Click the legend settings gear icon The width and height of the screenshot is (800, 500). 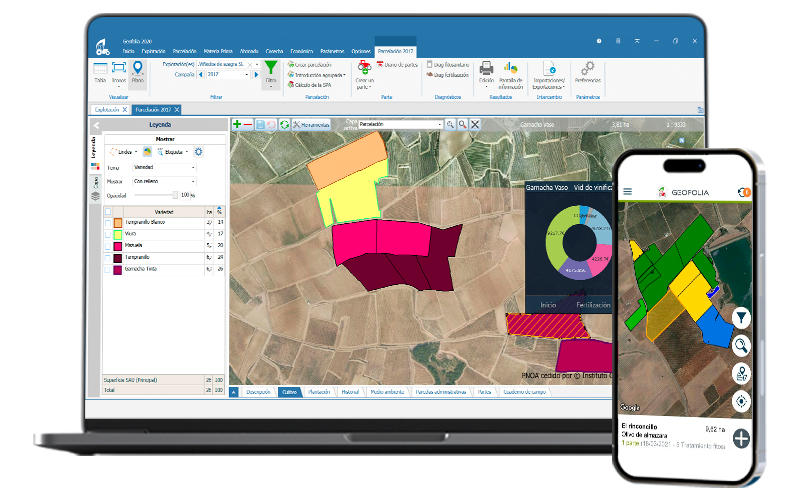pos(198,152)
